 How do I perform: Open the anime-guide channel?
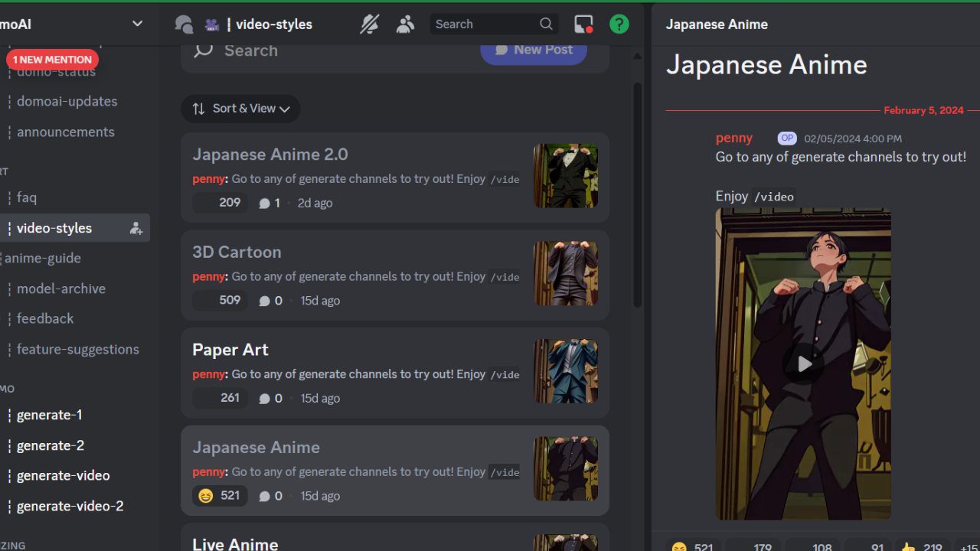(43, 258)
